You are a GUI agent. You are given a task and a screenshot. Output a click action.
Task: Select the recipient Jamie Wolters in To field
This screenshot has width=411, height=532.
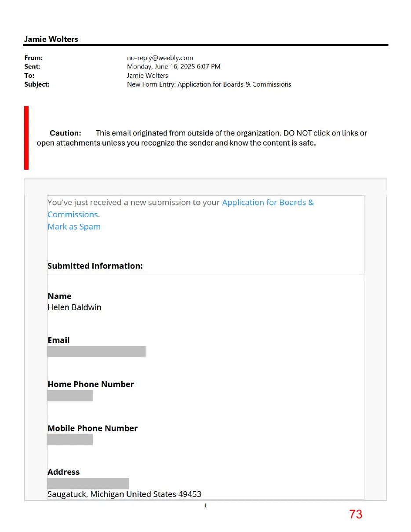click(147, 75)
